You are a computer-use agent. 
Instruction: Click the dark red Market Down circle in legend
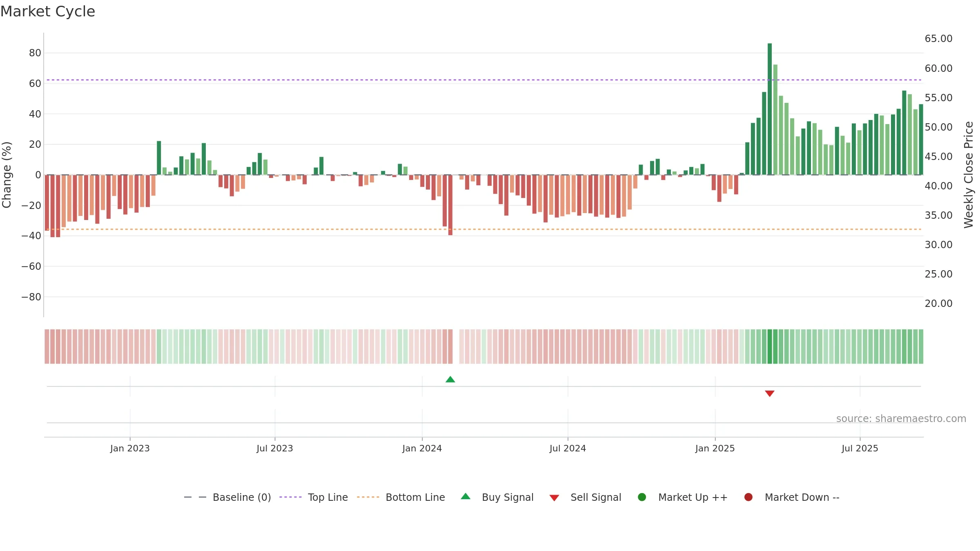coord(748,497)
